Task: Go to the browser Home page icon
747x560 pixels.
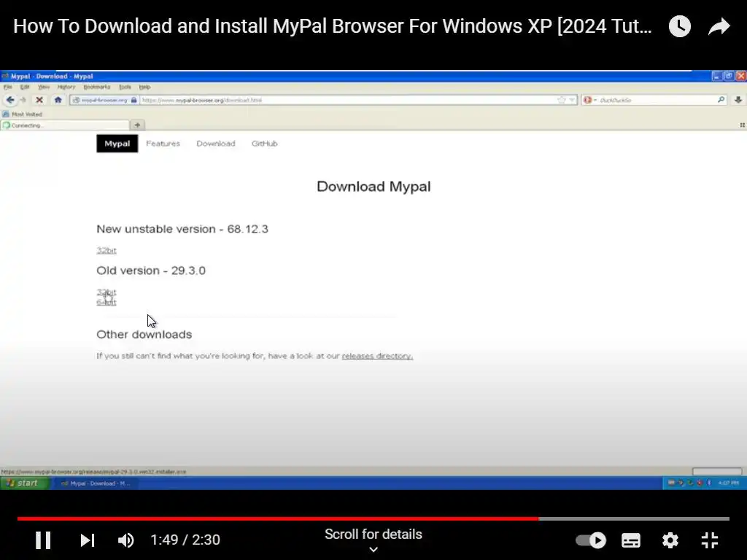Action: (58, 100)
